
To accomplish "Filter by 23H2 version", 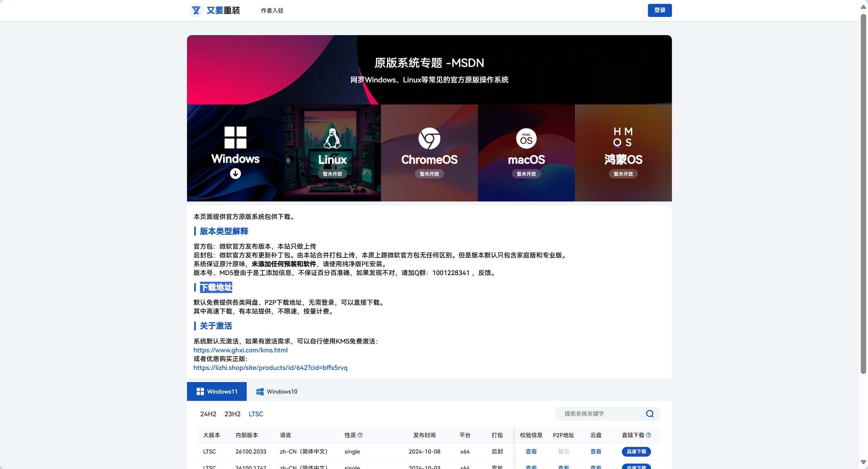I will click(x=232, y=414).
